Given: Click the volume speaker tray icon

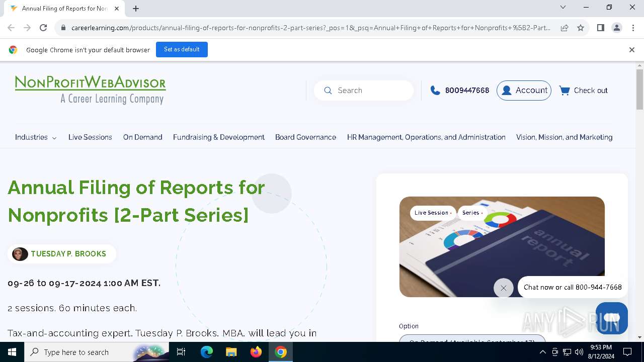Looking at the screenshot, I should [579, 352].
